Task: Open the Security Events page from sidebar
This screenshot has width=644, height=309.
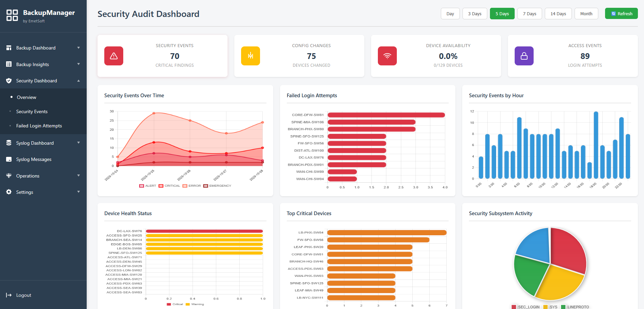Action: point(32,111)
